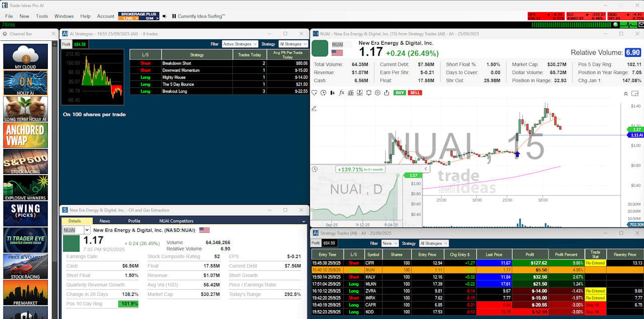
Task: Sort by Profit Percent column header
Action: [x=567, y=255]
